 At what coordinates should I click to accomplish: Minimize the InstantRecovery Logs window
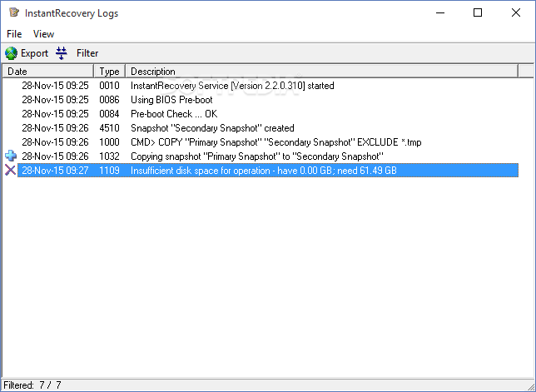[440, 13]
